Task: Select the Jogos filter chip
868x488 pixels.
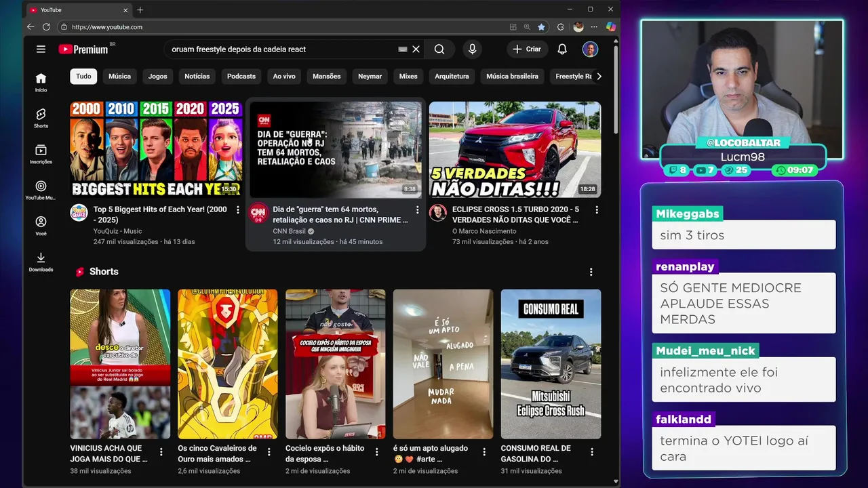Action: click(x=157, y=77)
